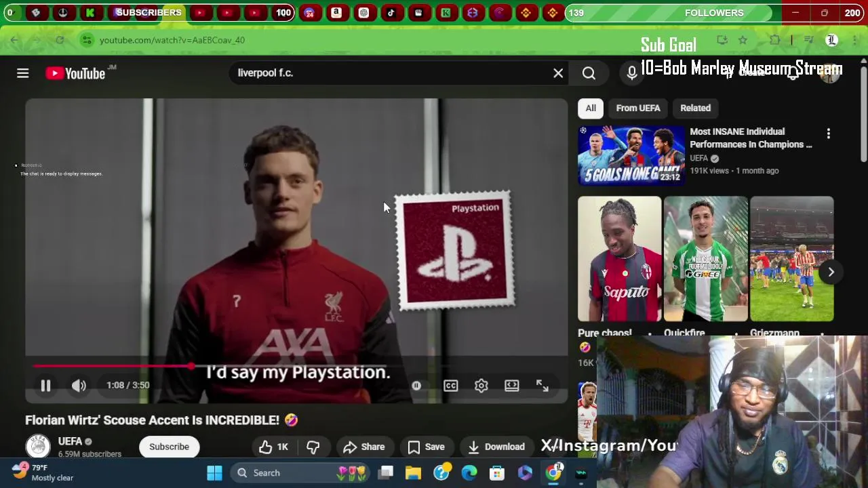The width and height of the screenshot is (868, 488).
Task: Open the 5 Goals In One Game thumbnail
Action: point(631,155)
